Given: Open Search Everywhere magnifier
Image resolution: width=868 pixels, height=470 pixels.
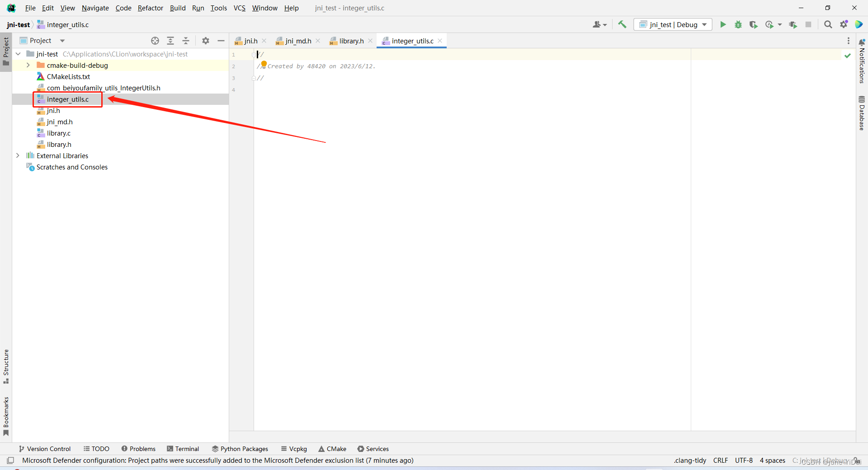Looking at the screenshot, I should point(828,24).
